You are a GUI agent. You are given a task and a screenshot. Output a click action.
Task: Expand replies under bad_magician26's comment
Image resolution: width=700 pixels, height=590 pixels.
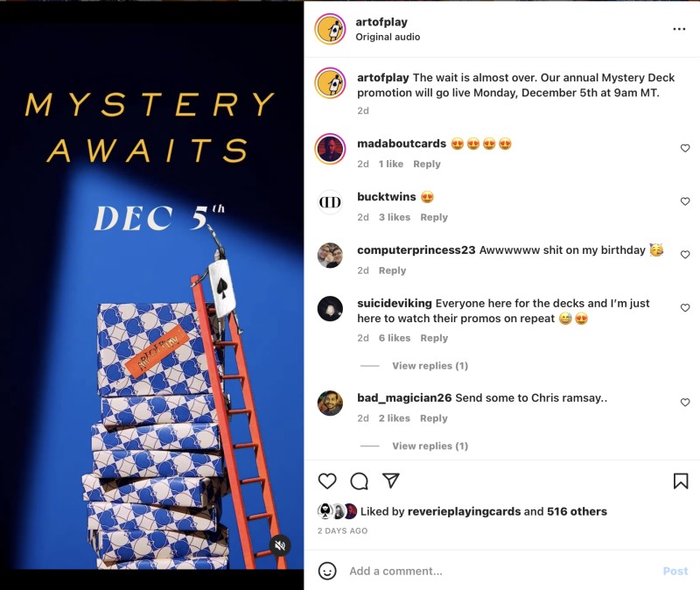pyautogui.click(x=430, y=446)
